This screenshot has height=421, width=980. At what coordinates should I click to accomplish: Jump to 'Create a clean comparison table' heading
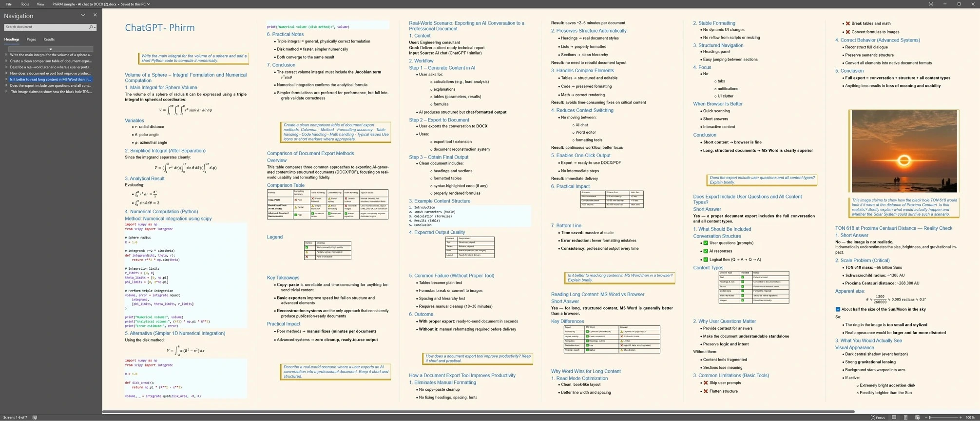(51, 61)
